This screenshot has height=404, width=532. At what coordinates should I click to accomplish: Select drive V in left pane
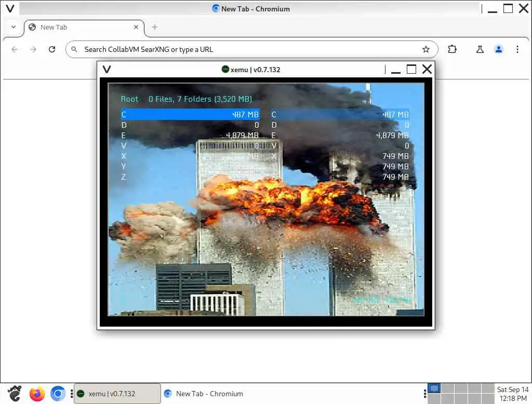[x=190, y=146]
